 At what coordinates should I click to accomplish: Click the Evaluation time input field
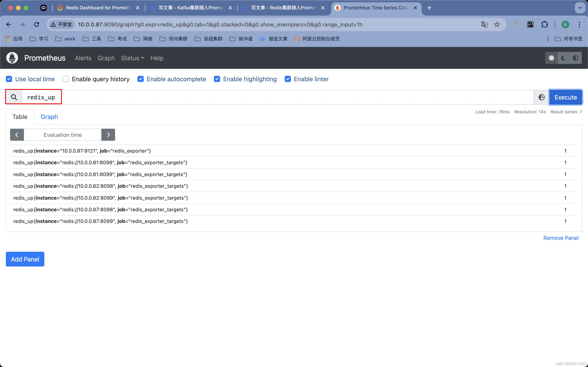point(63,135)
